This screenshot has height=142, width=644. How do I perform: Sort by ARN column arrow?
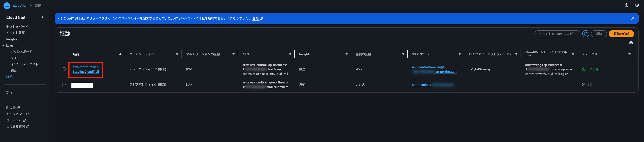click(290, 54)
